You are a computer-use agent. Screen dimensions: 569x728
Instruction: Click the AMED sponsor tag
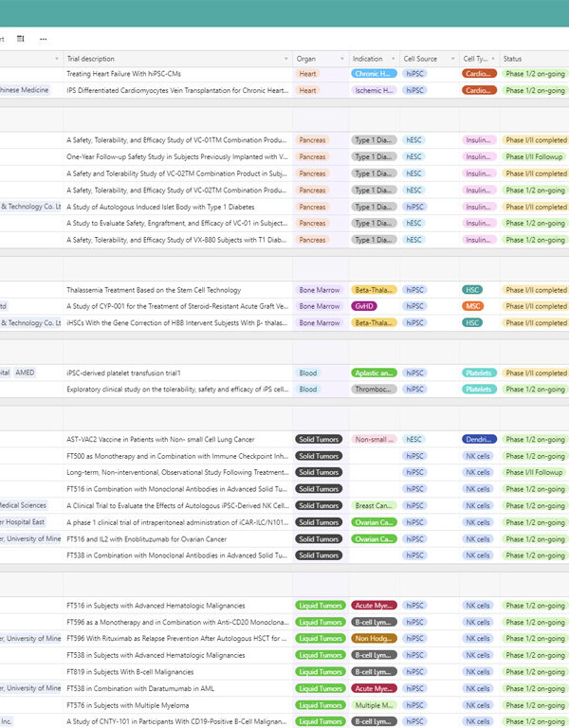click(x=25, y=373)
